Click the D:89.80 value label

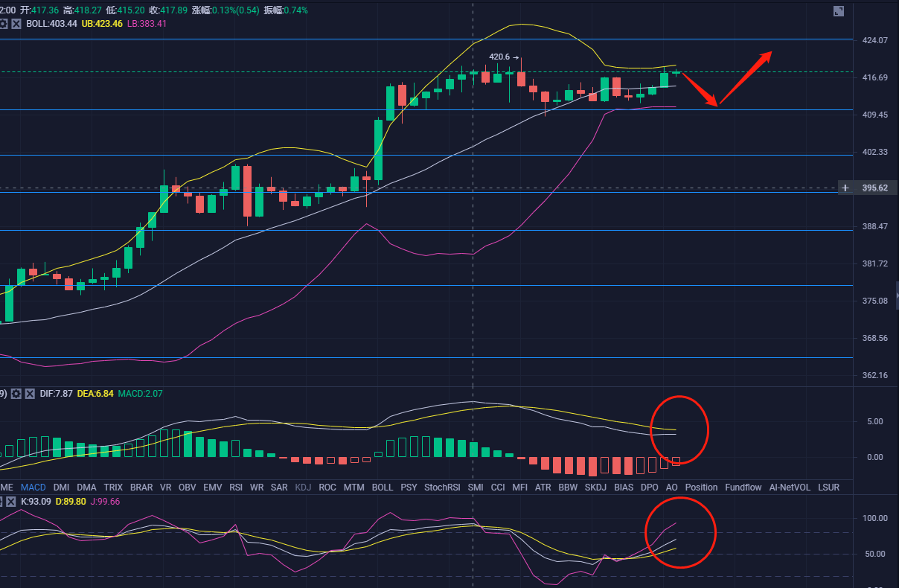coord(72,501)
